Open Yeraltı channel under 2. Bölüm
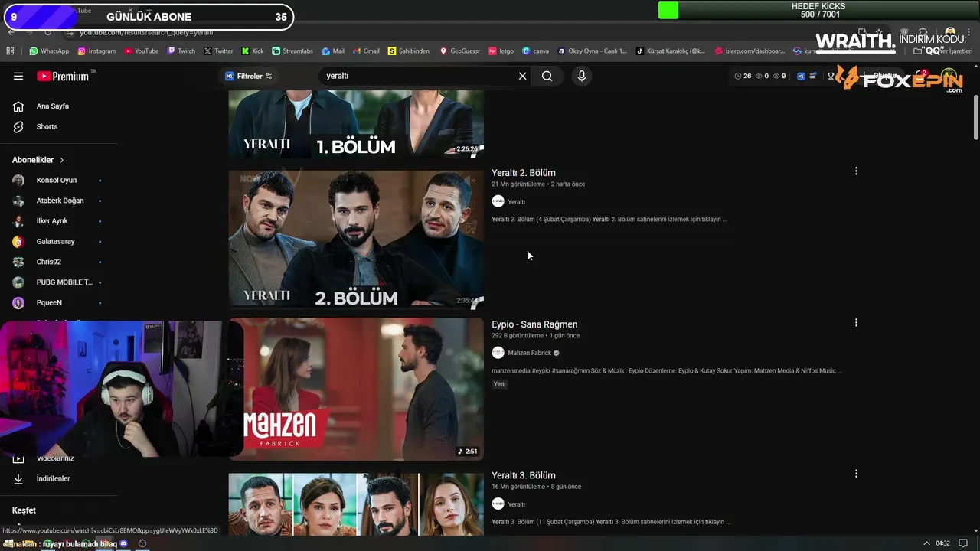The width and height of the screenshot is (980, 551). tap(517, 202)
